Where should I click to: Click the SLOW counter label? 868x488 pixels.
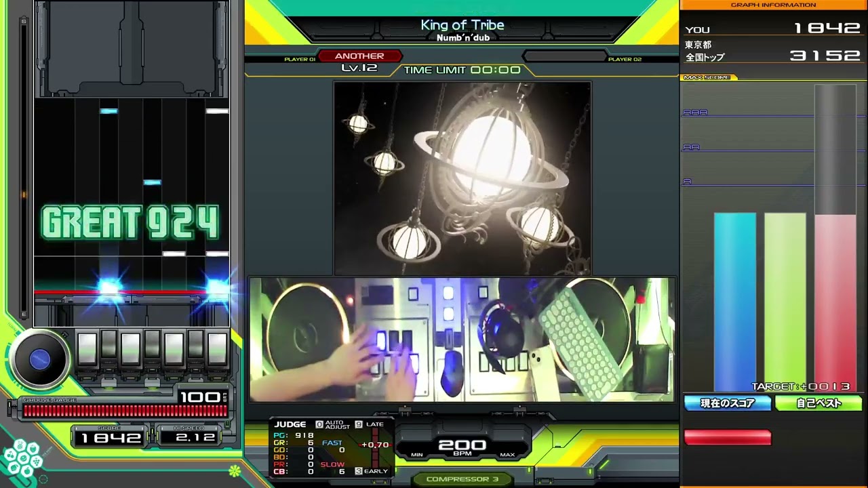pos(332,465)
